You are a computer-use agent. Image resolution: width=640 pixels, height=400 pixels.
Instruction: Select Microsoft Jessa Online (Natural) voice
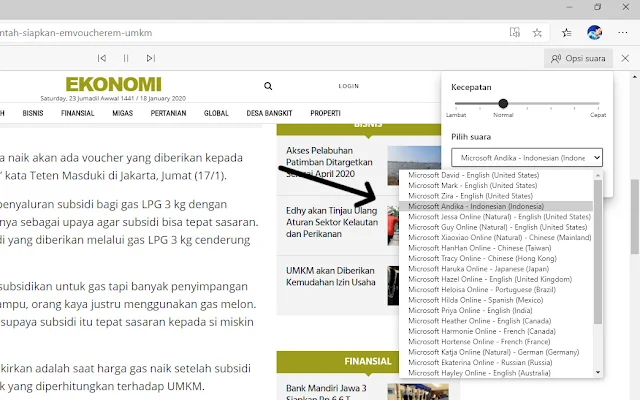(x=496, y=217)
